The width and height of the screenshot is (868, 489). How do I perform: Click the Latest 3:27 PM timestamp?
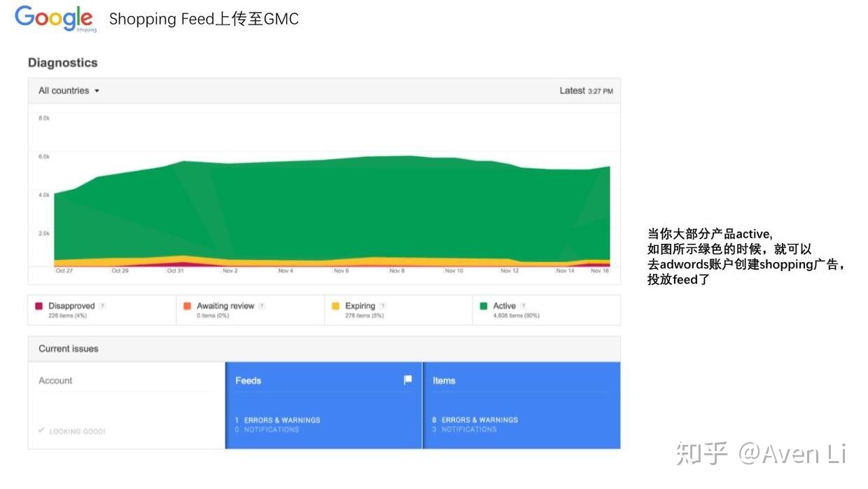586,90
